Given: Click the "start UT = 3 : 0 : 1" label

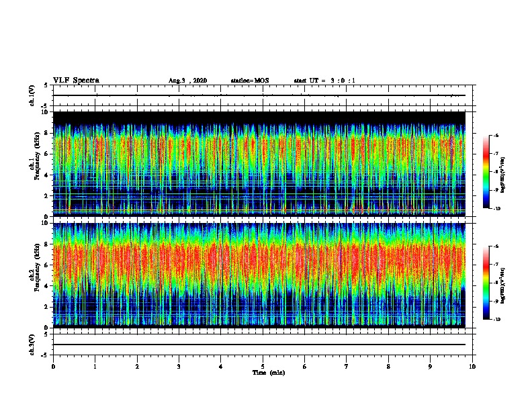Looking at the screenshot, I should 324,81.
